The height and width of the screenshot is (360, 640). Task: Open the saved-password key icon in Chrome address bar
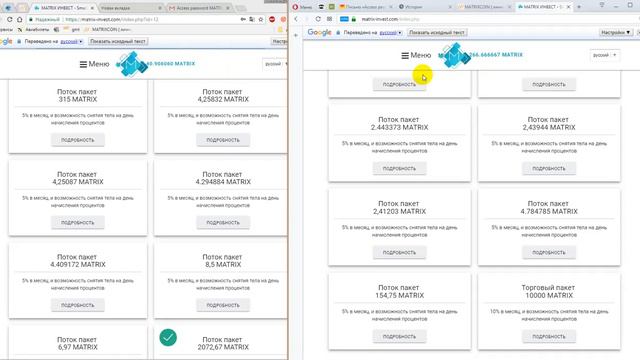point(243,19)
